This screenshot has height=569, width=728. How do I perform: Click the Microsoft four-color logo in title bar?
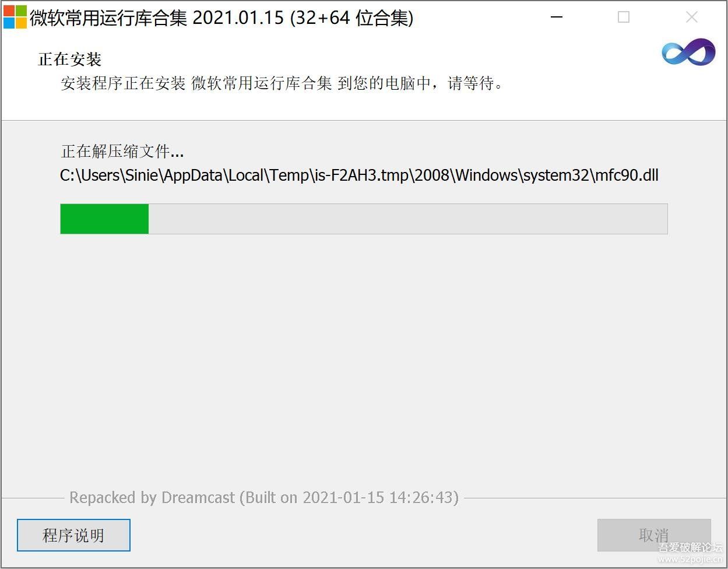(x=15, y=17)
